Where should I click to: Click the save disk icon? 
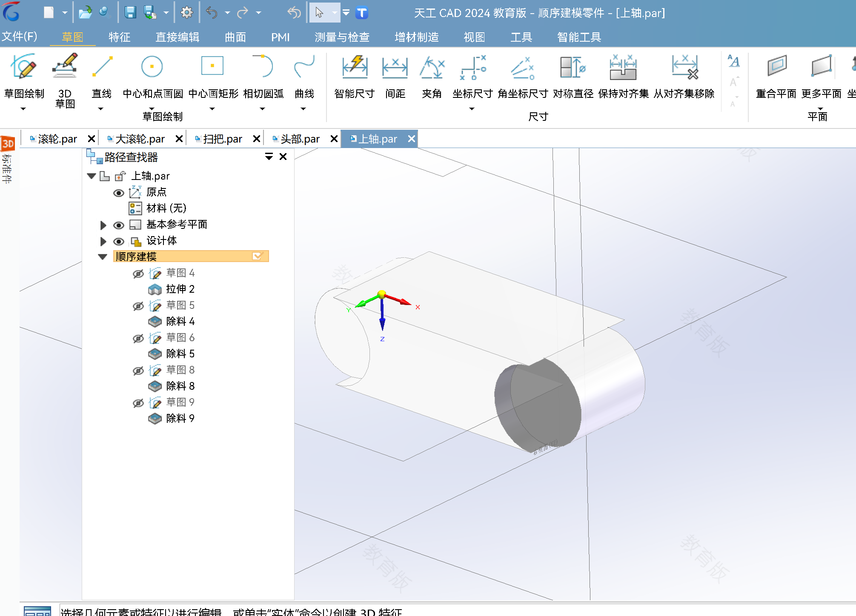pos(130,13)
